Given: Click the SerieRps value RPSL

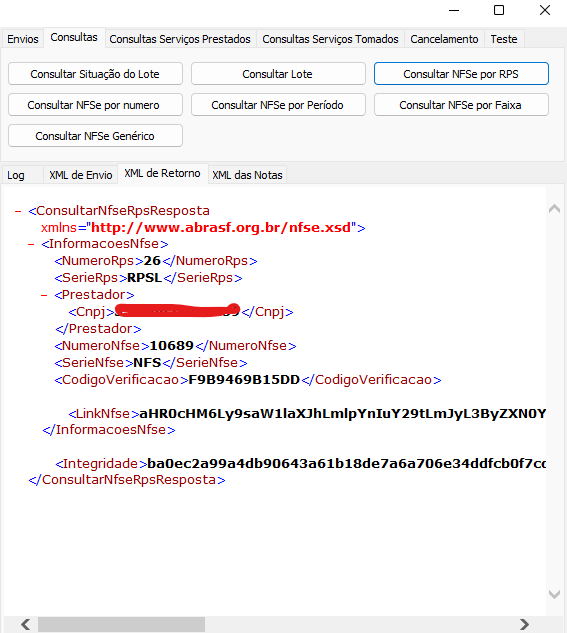Looking at the screenshot, I should (144, 278).
